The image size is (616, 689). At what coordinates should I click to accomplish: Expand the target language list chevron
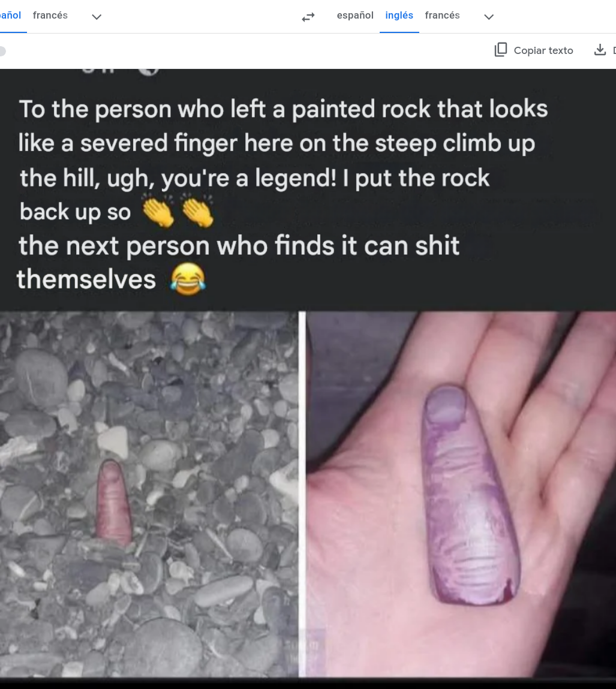[x=489, y=17]
